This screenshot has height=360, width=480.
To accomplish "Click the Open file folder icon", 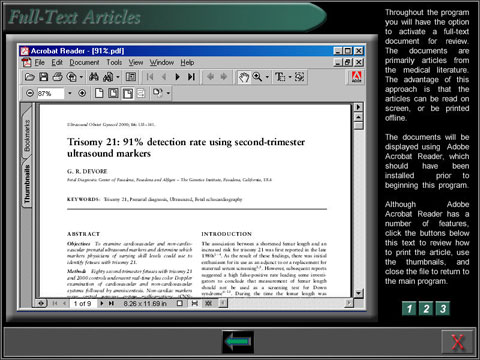I will click(x=29, y=77).
